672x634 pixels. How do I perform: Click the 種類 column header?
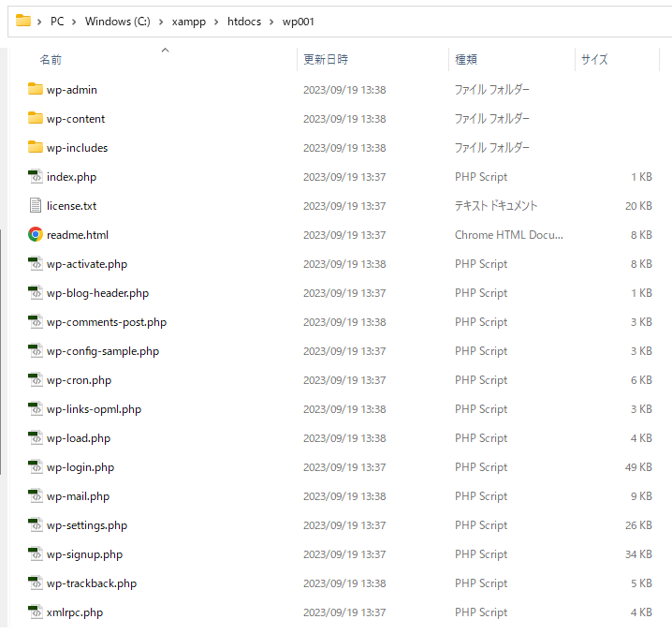pyautogui.click(x=466, y=59)
